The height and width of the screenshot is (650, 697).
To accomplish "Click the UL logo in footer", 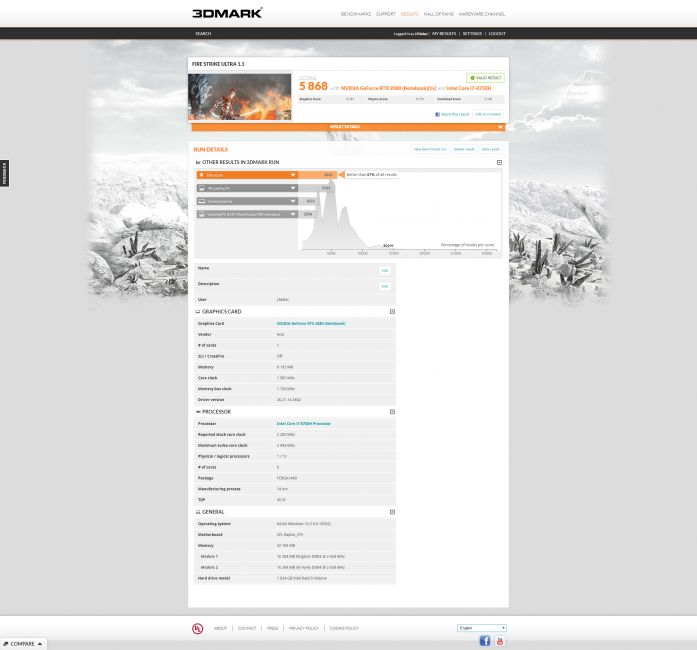I will point(197,628).
